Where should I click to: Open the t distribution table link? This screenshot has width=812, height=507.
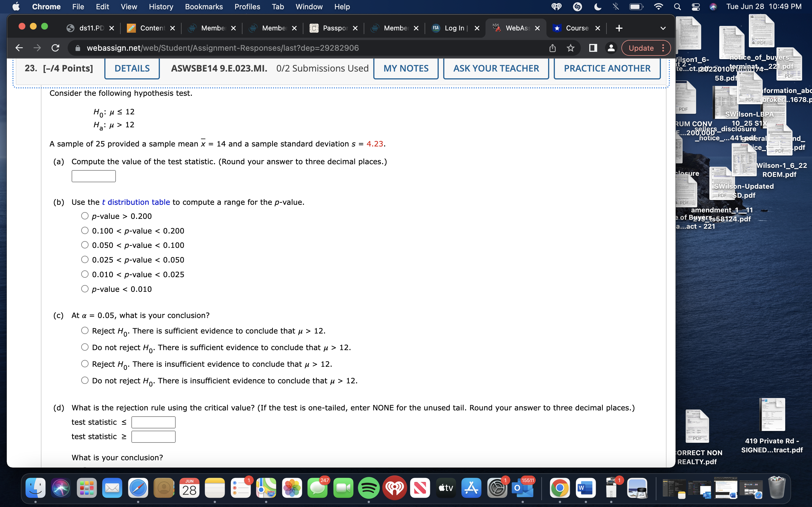[x=136, y=202]
